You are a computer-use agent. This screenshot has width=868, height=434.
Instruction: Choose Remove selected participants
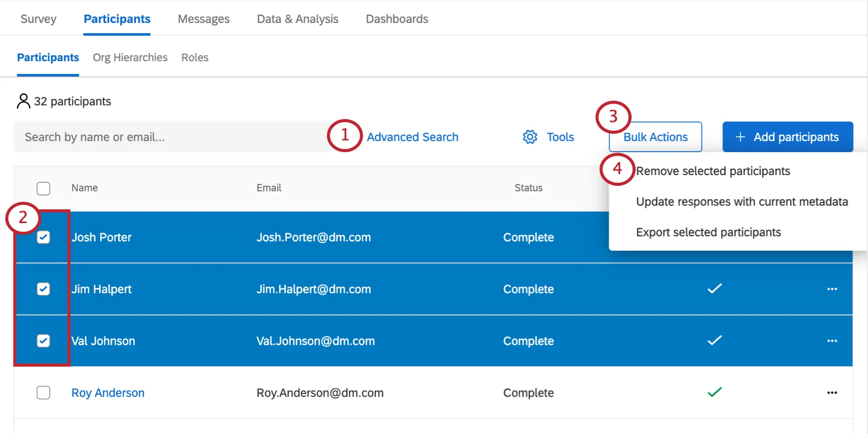713,171
